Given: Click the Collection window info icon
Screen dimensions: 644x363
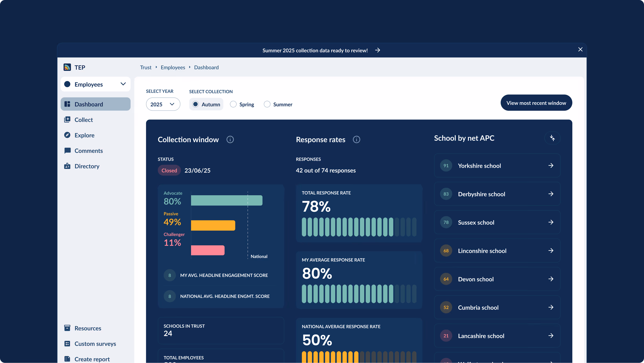Looking at the screenshot, I should (230, 140).
